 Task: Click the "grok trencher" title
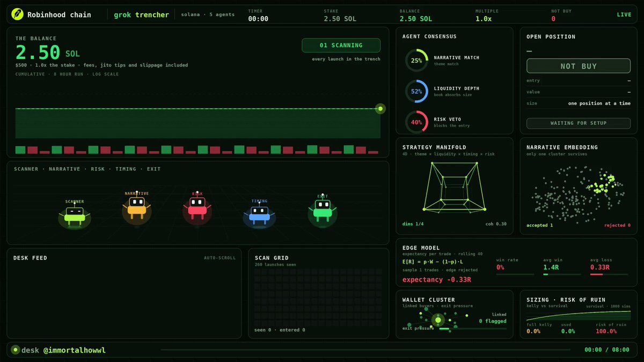coord(141,14)
